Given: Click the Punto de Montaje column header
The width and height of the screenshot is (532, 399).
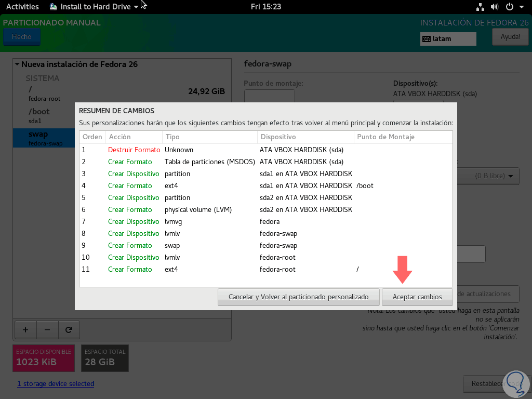Looking at the screenshot, I should click(x=403, y=137).
